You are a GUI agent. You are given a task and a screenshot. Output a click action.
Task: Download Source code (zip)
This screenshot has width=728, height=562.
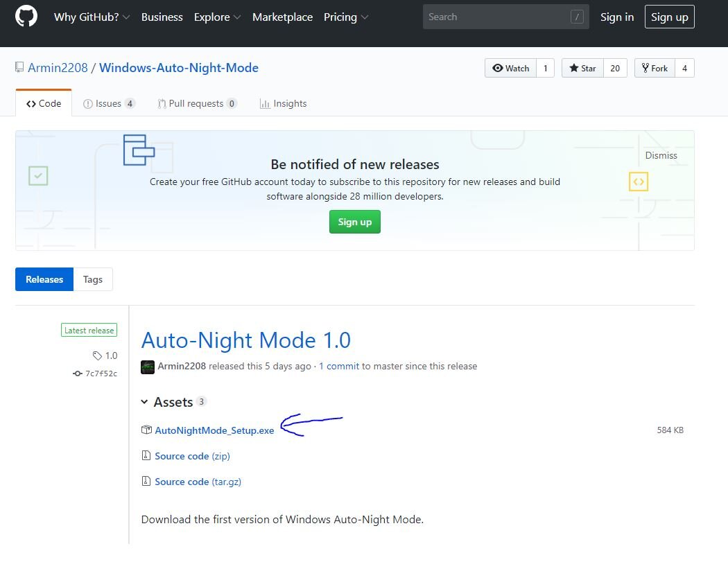[x=192, y=456]
